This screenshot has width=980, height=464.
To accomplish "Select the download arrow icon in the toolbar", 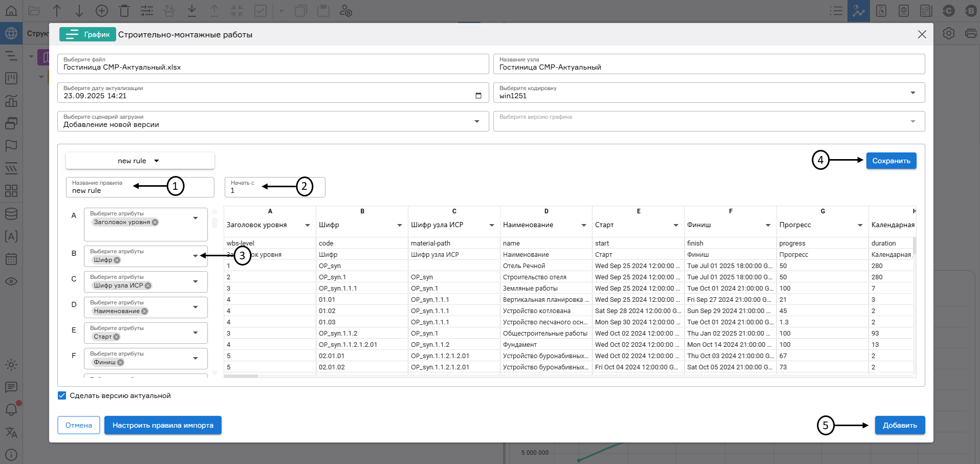I will pos(192,10).
